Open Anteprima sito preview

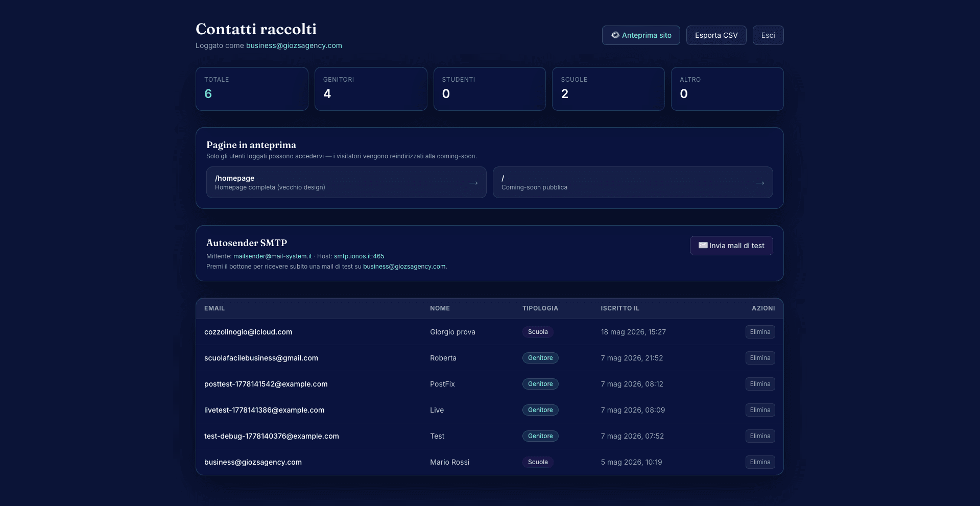point(641,35)
